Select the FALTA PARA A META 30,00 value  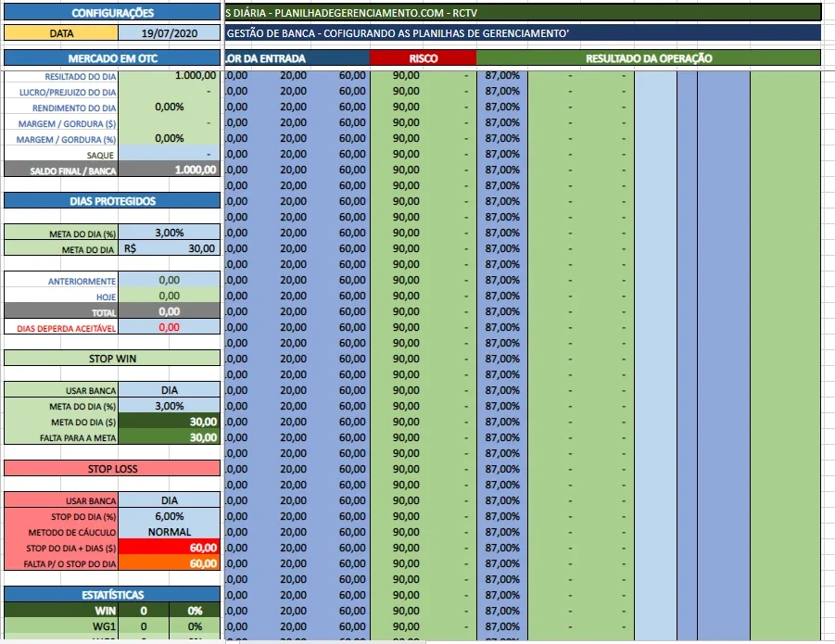(170, 437)
